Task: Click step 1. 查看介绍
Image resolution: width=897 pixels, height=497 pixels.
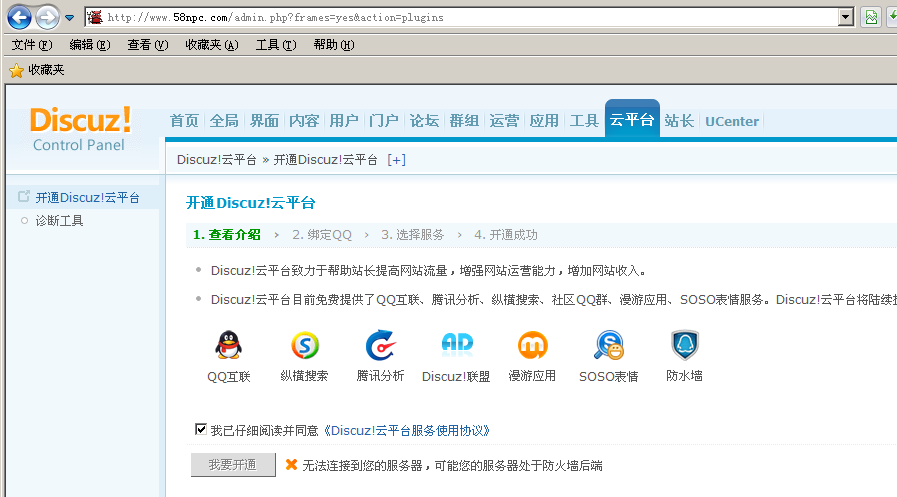Action: click(x=227, y=235)
